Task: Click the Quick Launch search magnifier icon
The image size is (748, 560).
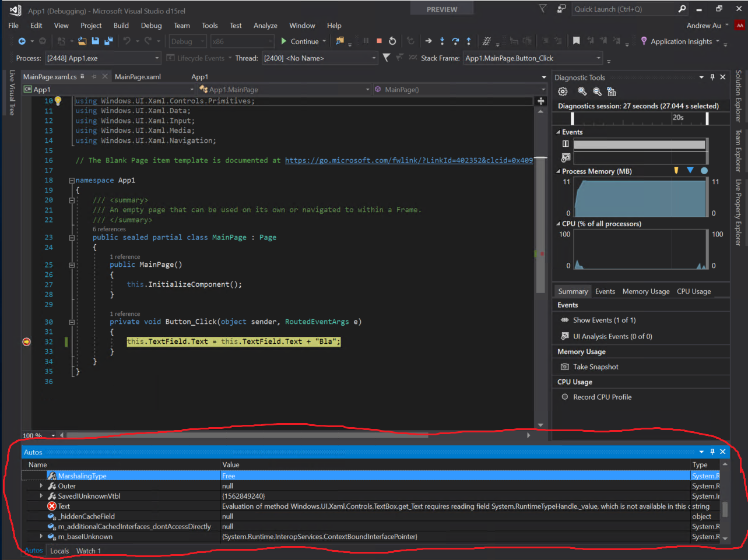Action: click(x=682, y=9)
